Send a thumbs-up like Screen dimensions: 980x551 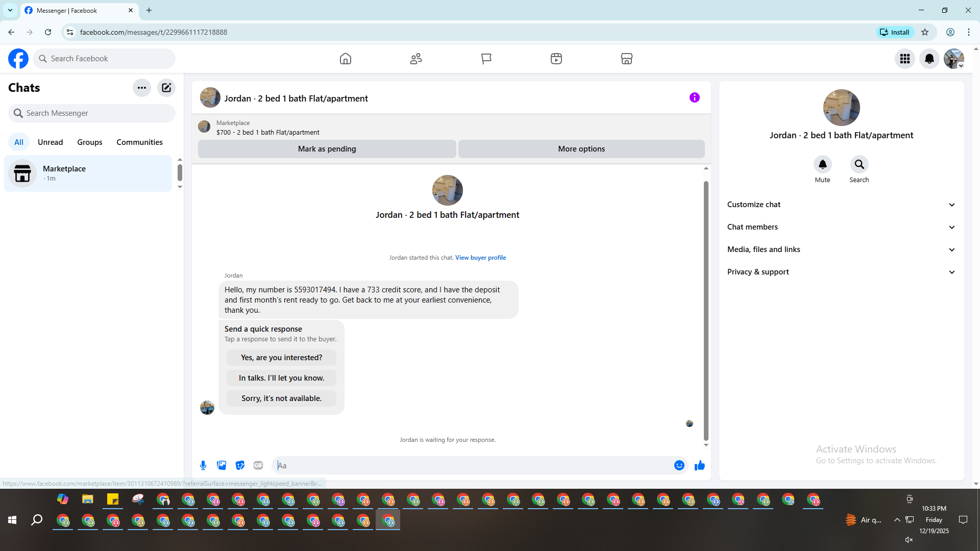(699, 465)
